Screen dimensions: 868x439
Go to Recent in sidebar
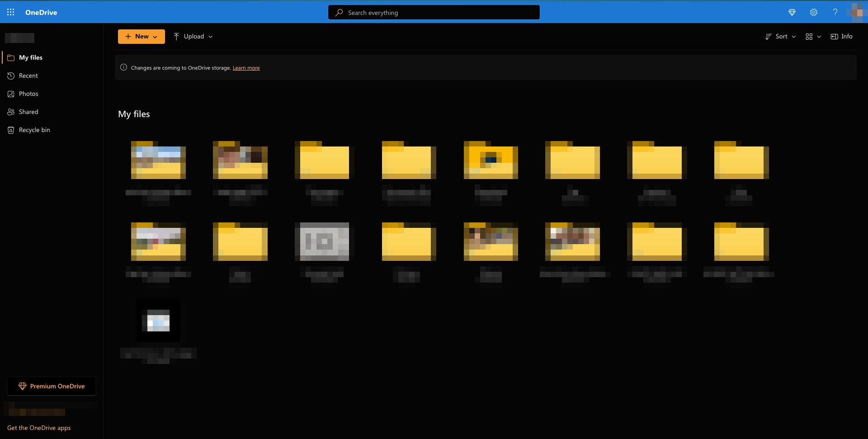(x=52, y=76)
